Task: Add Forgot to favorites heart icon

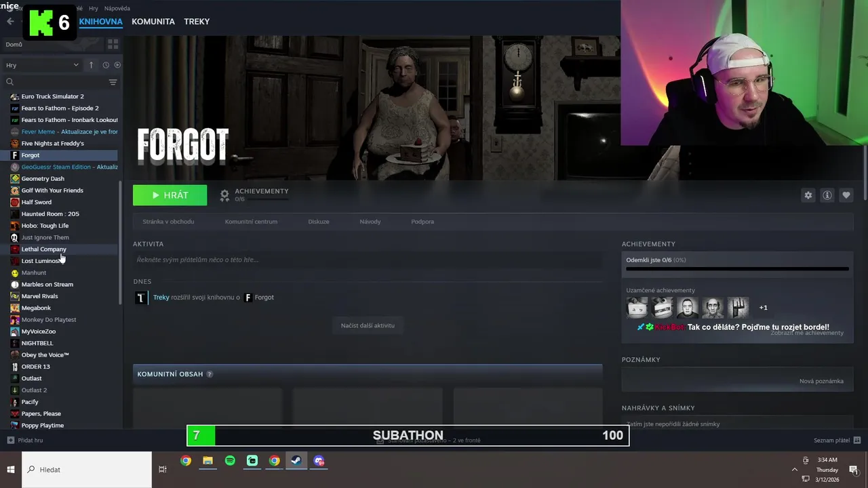Action: click(x=846, y=195)
